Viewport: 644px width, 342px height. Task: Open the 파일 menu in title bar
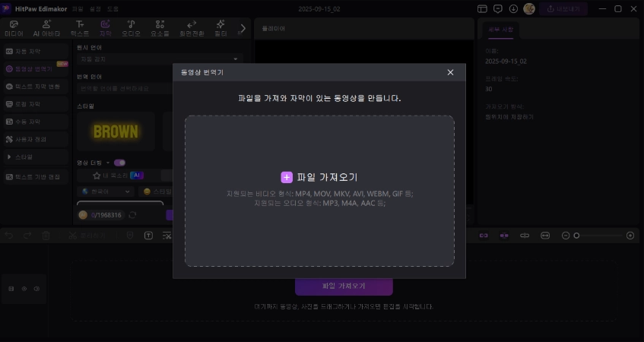coord(78,8)
